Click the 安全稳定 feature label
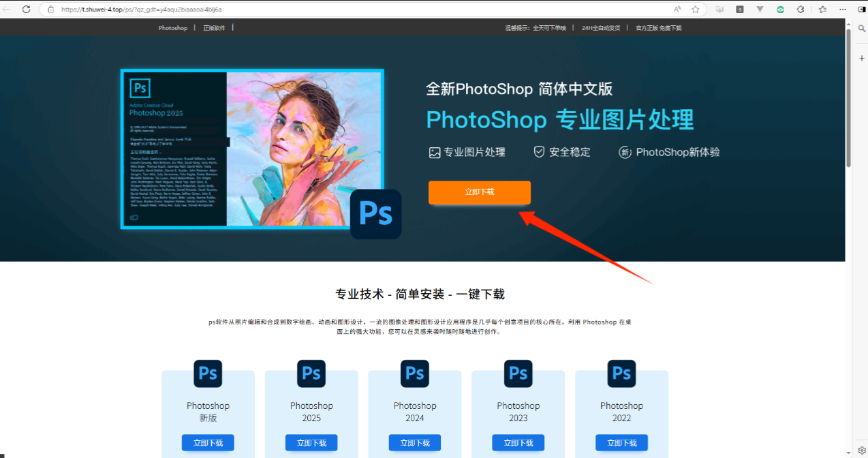The height and width of the screenshot is (458, 868). coord(570,152)
